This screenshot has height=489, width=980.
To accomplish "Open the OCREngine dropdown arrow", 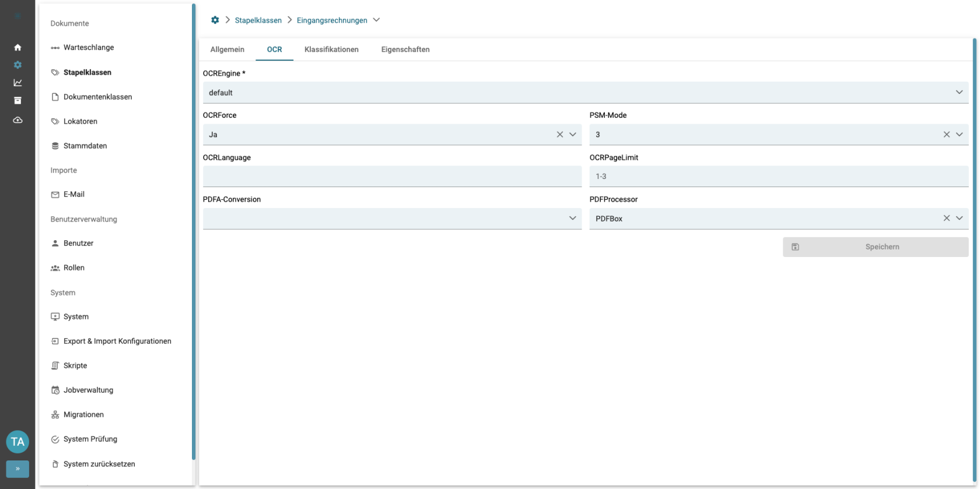I will [959, 92].
